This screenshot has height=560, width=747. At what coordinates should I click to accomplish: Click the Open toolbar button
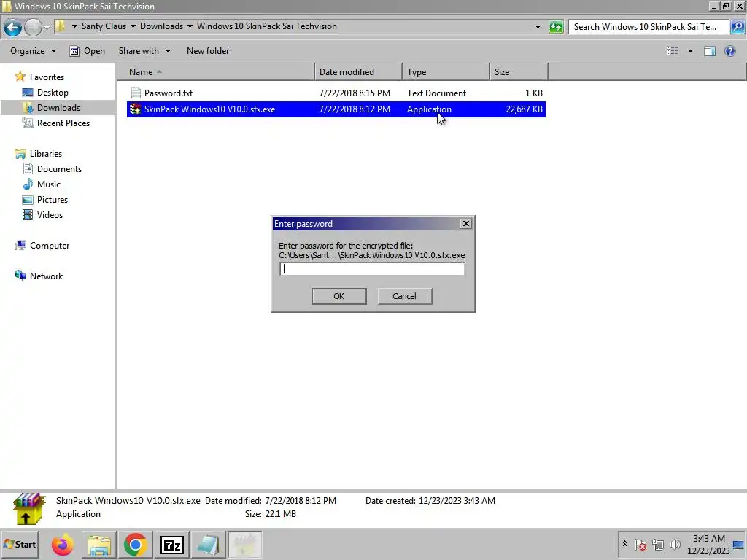(88, 51)
